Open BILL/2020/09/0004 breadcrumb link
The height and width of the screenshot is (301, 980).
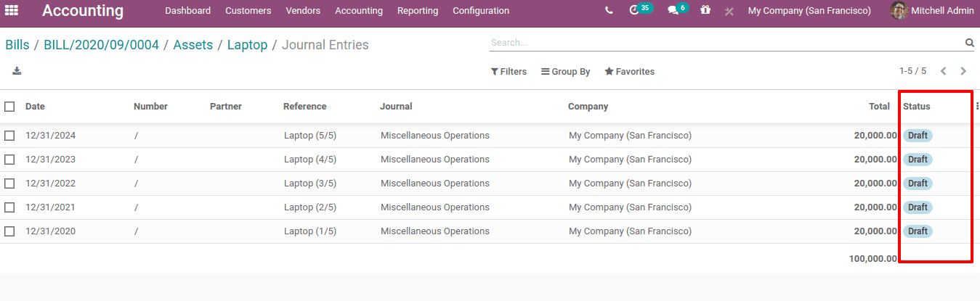101,45
